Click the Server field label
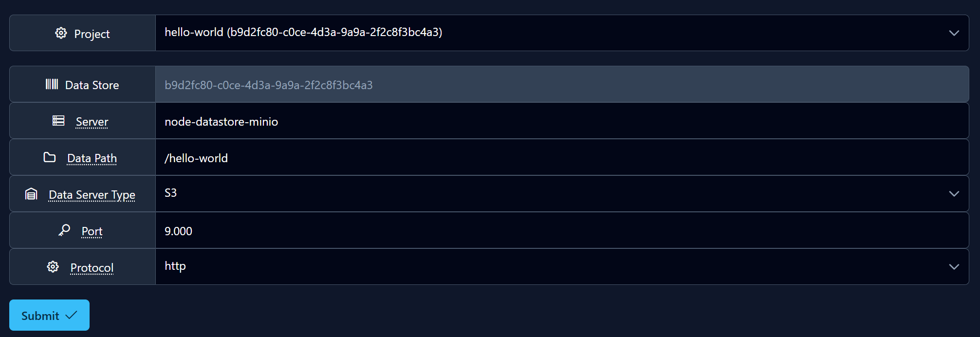Image resolution: width=980 pixels, height=337 pixels. [92, 122]
